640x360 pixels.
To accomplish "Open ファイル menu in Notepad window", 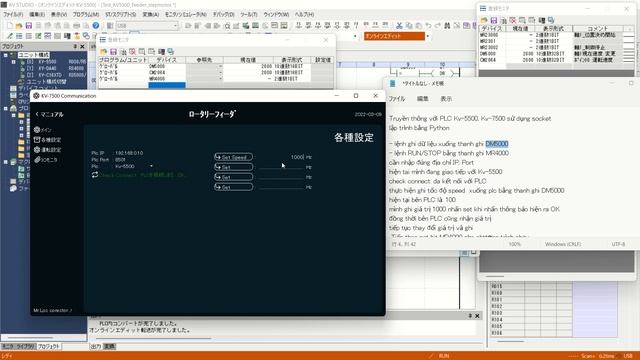I will click(x=397, y=99).
